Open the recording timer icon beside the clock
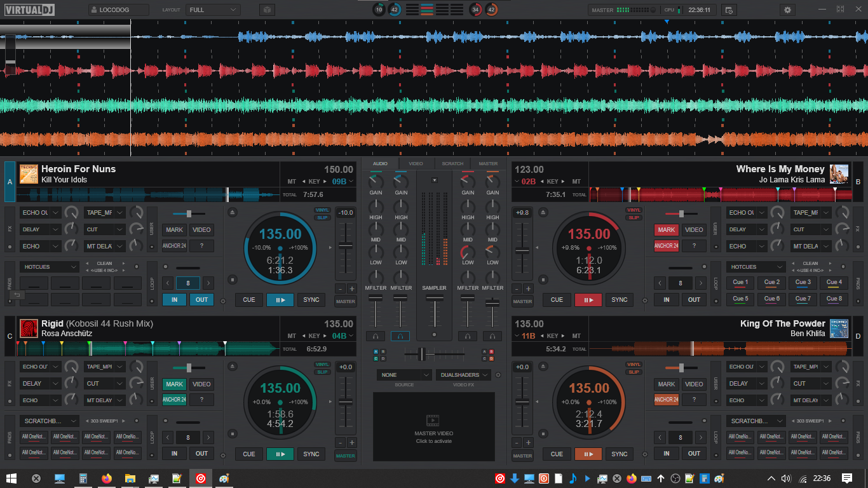The height and width of the screenshot is (488, 868). tap(729, 10)
